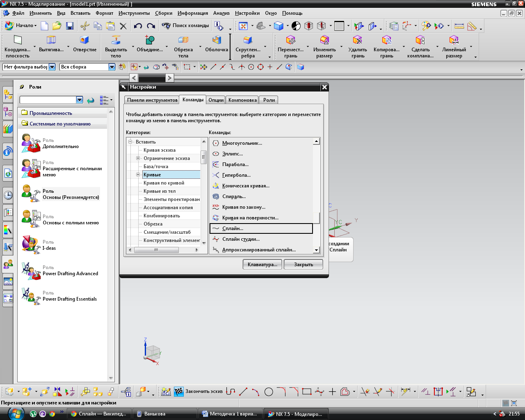Select Изменить размер tool
This screenshot has height=420, width=525.
coord(324,46)
